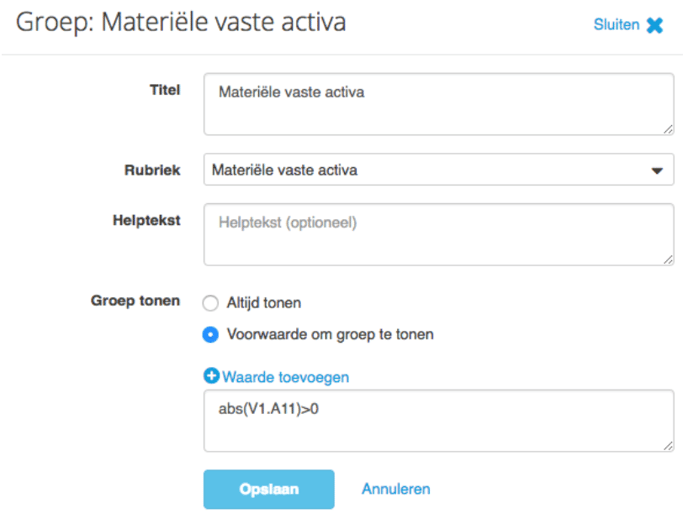Image resolution: width=688 pixels, height=524 pixels.
Task: Click the Rubriek dropdown arrow icon
Action: [x=657, y=171]
